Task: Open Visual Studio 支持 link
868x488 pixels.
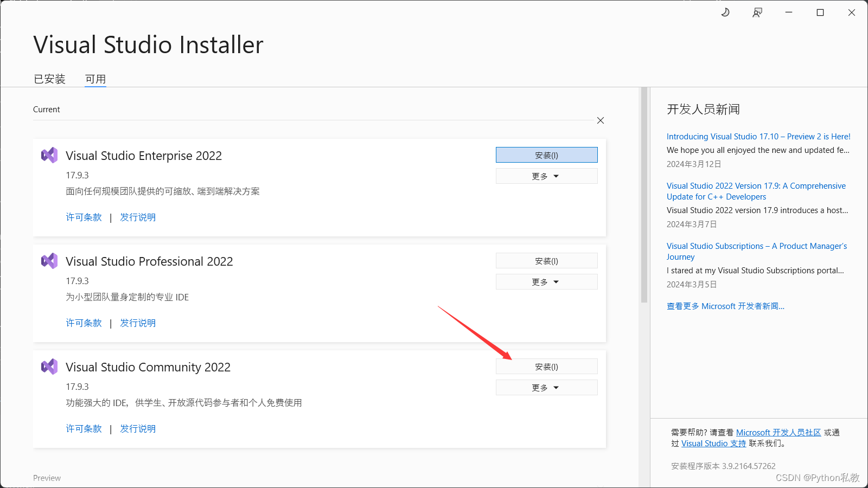Action: tap(714, 444)
